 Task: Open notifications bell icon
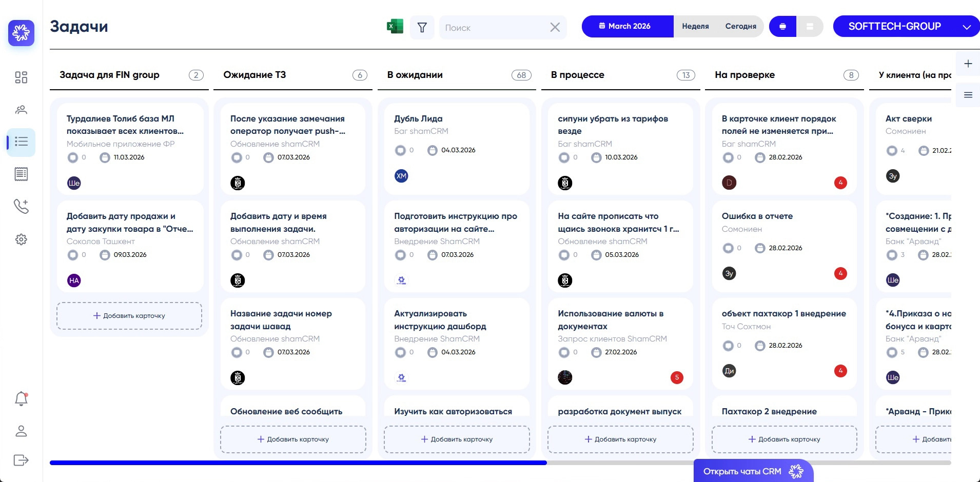(21, 399)
